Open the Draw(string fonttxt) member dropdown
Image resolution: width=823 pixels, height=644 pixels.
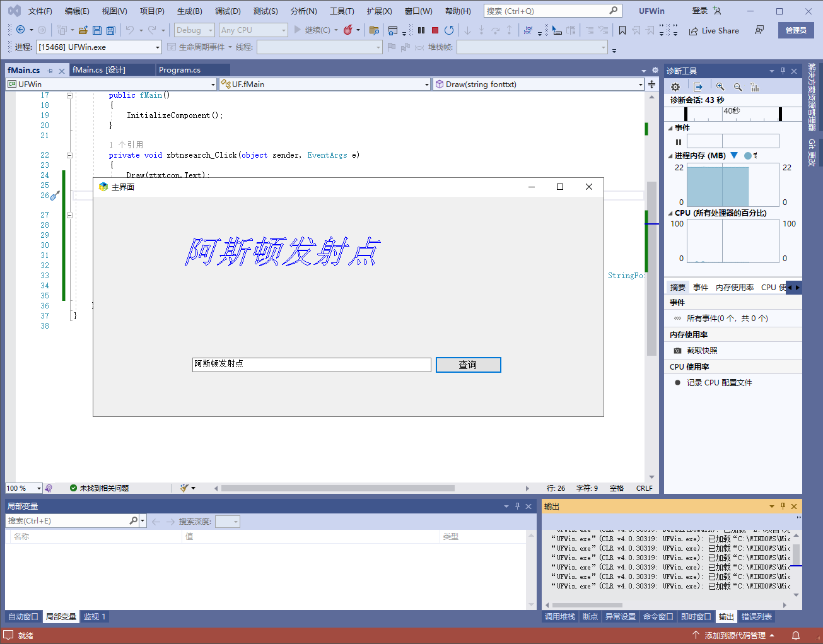[539, 84]
